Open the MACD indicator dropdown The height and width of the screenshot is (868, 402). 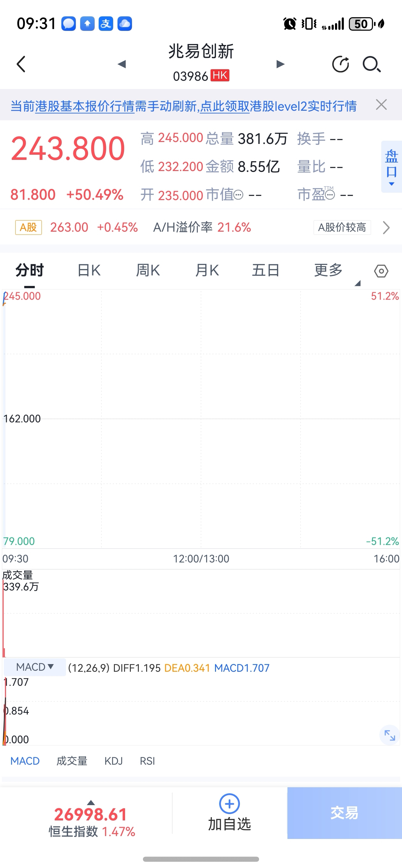point(35,667)
